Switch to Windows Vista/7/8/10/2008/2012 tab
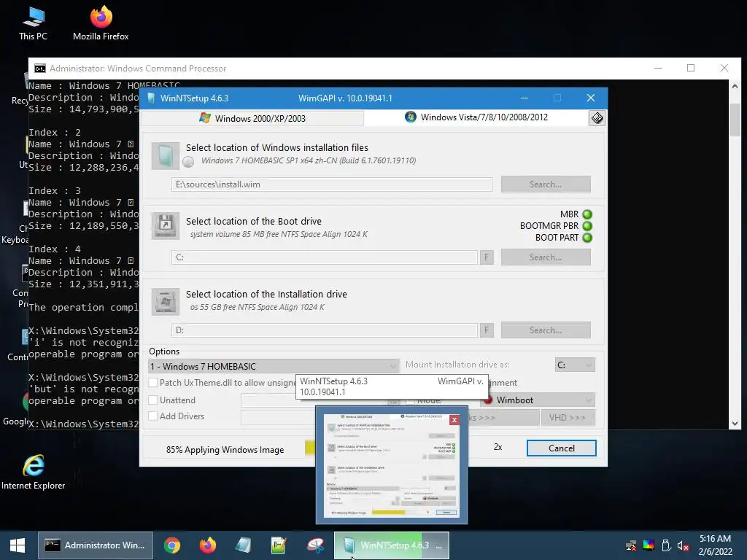The height and width of the screenshot is (560, 747). 476,117
